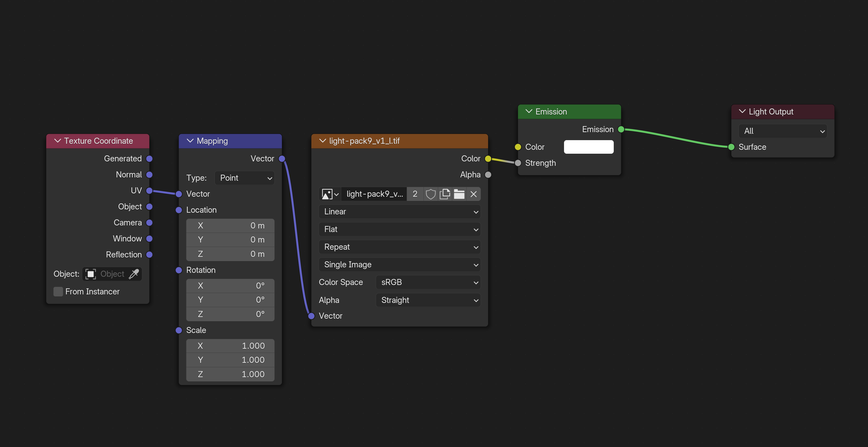Open image file with folder icon

[x=459, y=194]
